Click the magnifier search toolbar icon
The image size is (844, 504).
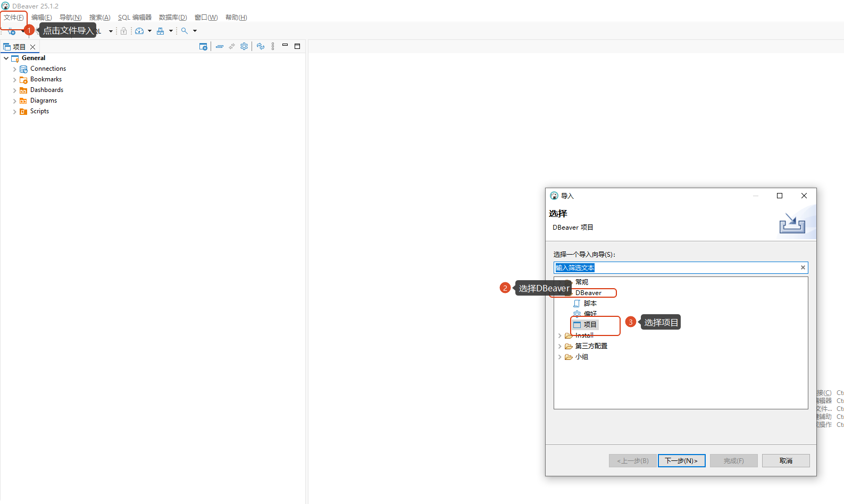pyautogui.click(x=185, y=31)
